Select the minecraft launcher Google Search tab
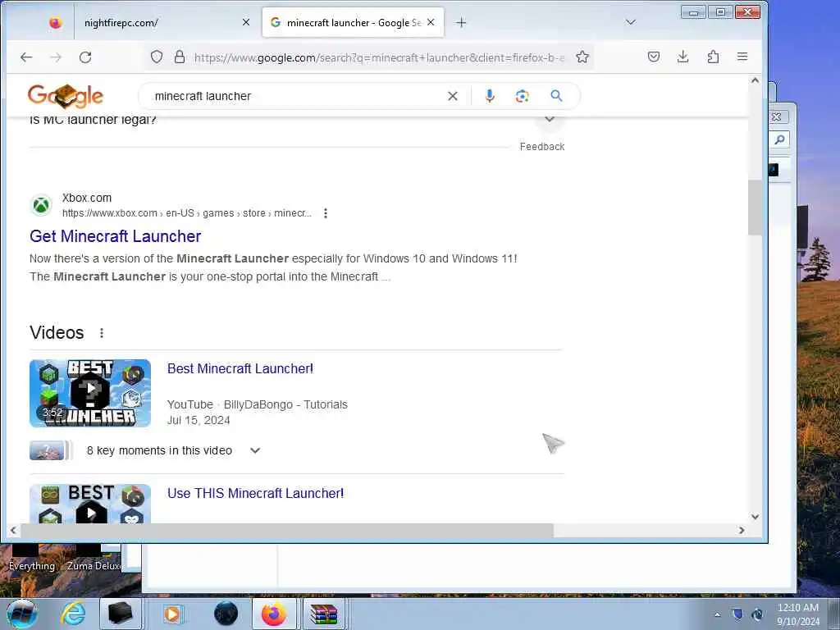The height and width of the screenshot is (630, 840). click(x=353, y=22)
